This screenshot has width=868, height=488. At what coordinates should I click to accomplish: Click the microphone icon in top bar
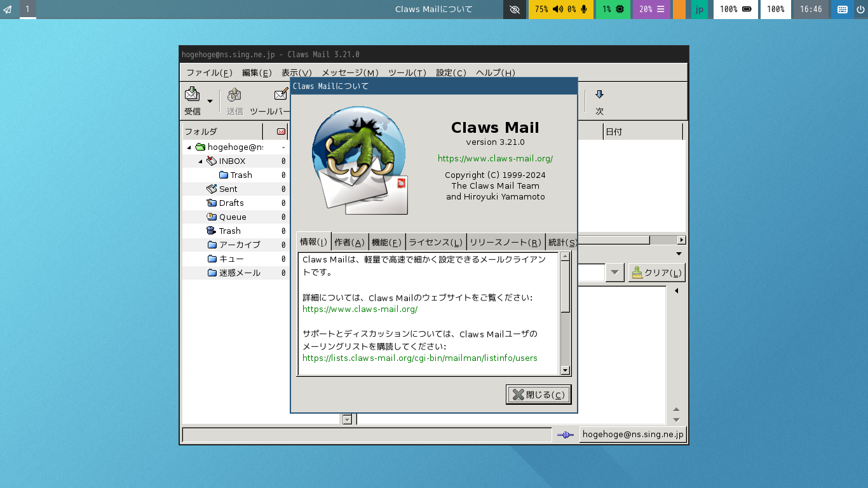(584, 9)
